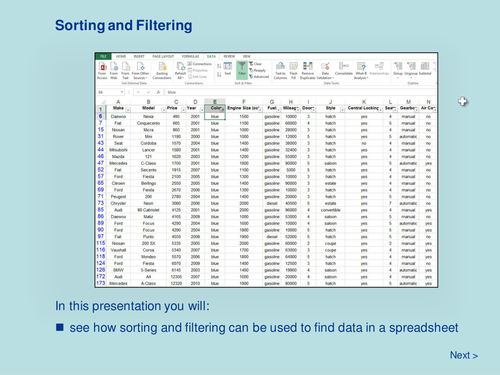The width and height of the screenshot is (500, 375).
Task: Click the Data Validation icon
Action: point(325,71)
